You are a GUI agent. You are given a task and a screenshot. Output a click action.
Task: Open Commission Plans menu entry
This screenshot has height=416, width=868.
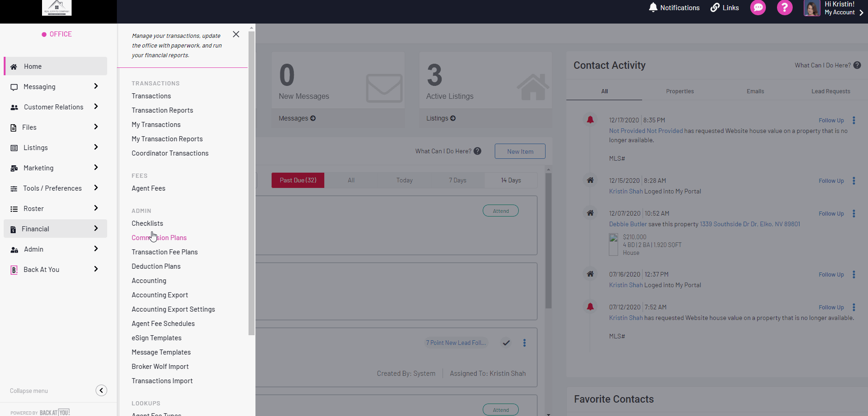(159, 238)
